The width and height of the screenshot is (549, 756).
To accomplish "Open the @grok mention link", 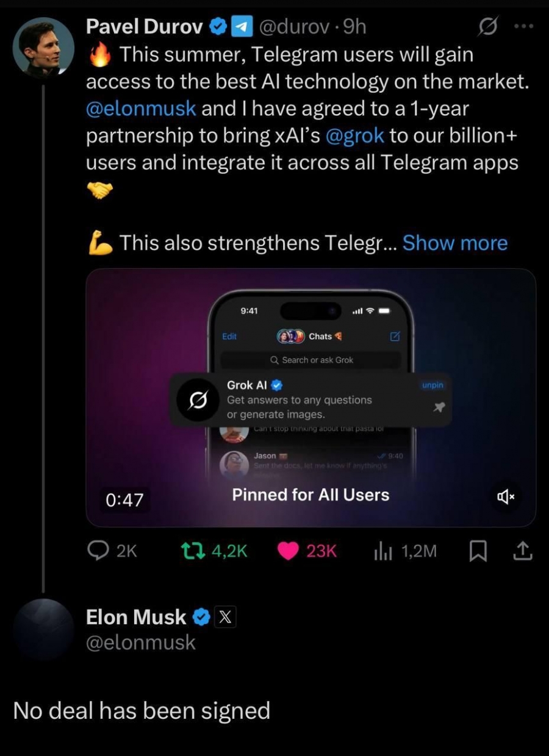I will (356, 136).
